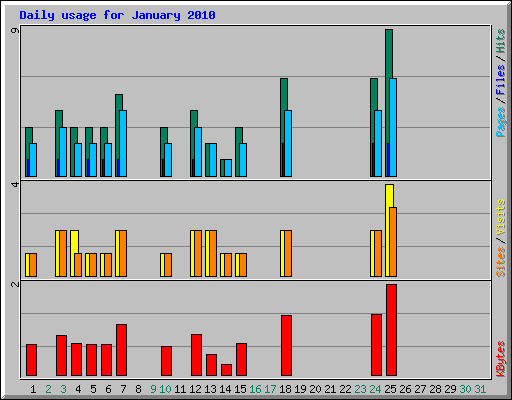Select the blue "Files" legend label
The width and height of the screenshot is (512, 400).
[500, 79]
